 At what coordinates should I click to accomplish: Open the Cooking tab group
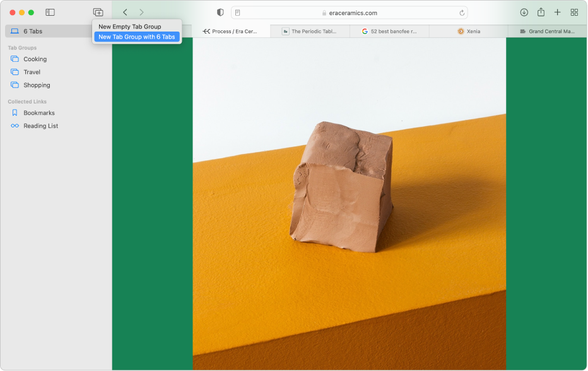tap(35, 59)
